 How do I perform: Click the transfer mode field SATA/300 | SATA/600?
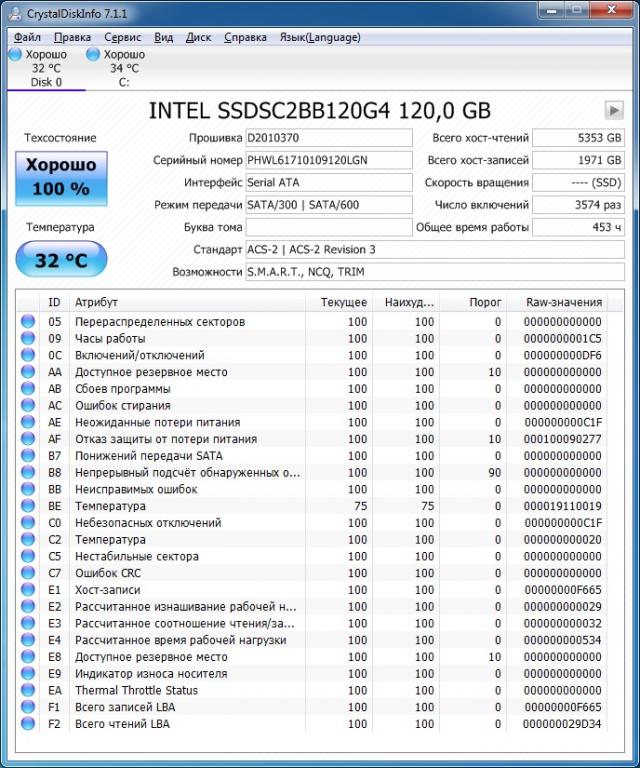click(329, 205)
